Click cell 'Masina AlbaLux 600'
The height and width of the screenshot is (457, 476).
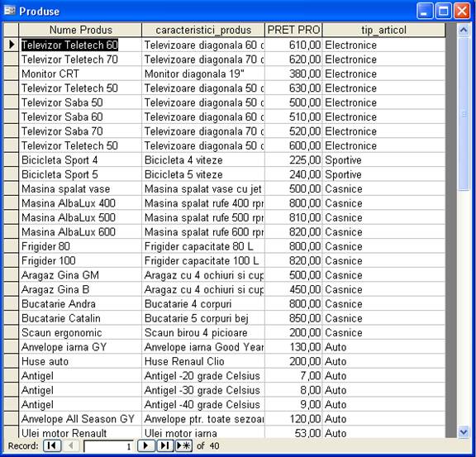pos(80,231)
